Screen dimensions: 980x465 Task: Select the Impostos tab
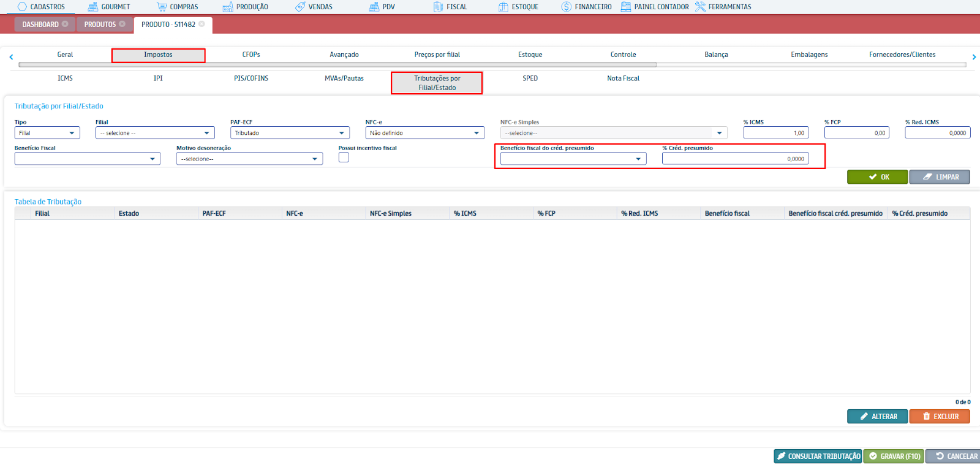[x=158, y=55]
